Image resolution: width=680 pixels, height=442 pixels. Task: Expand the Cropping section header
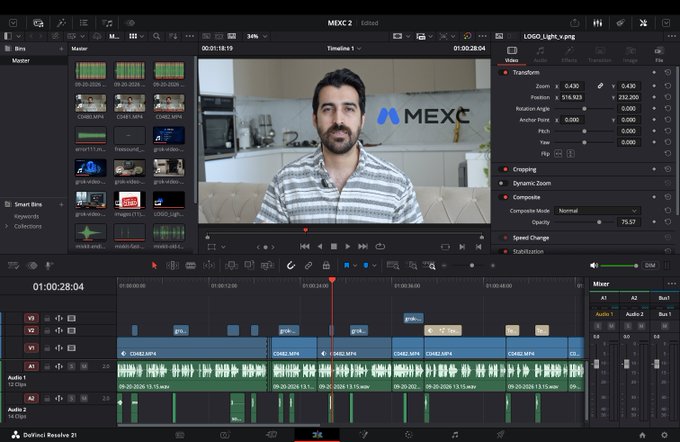524,169
